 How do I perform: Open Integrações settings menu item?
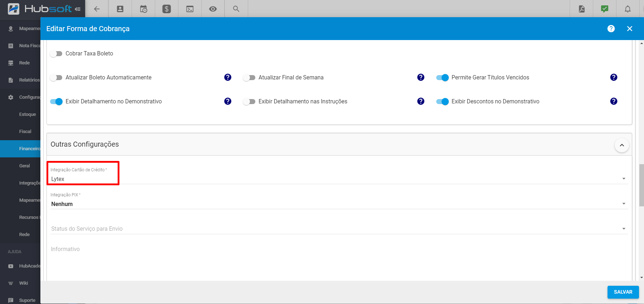tap(20, 183)
